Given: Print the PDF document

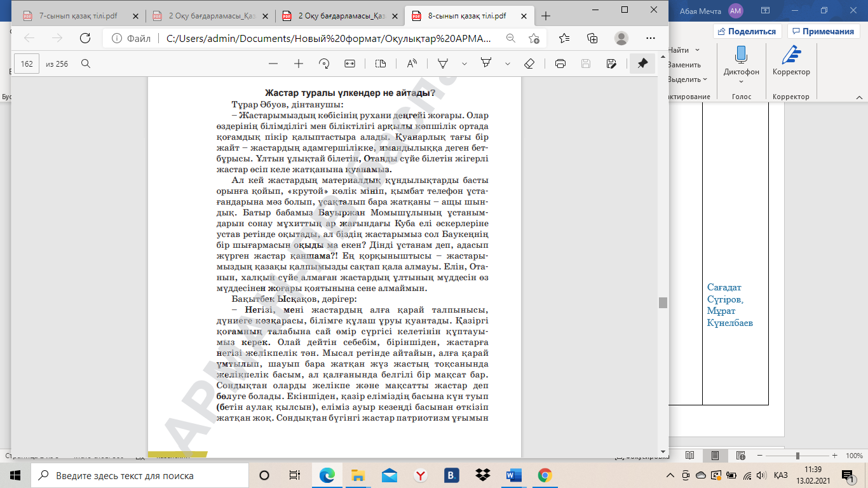Looking at the screenshot, I should [560, 64].
